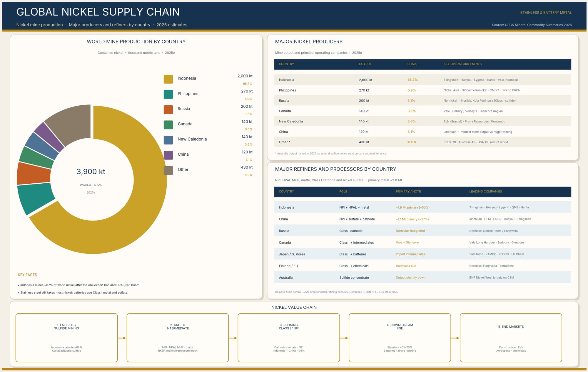Click the KEY FACTS heading
Image resolution: width=588 pixels, height=372 pixels.
coord(27,275)
